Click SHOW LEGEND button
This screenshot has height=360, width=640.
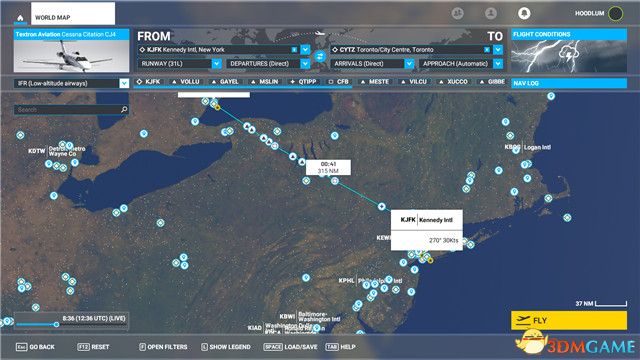coord(226,347)
